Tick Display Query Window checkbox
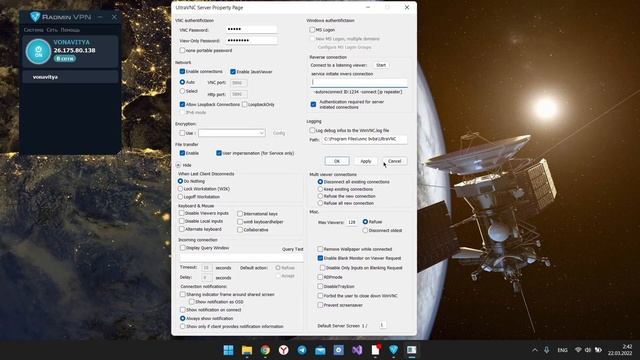The height and width of the screenshot is (360, 640). (182, 248)
